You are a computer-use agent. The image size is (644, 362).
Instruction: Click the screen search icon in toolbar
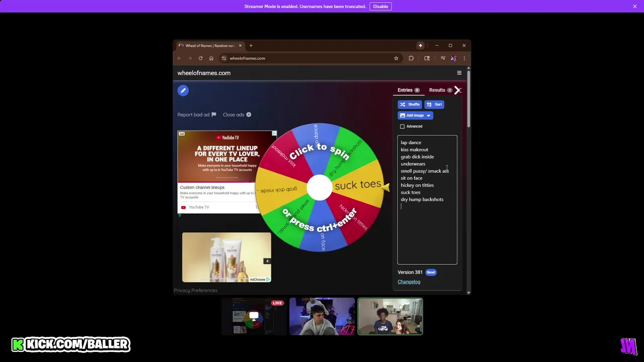tap(427, 58)
